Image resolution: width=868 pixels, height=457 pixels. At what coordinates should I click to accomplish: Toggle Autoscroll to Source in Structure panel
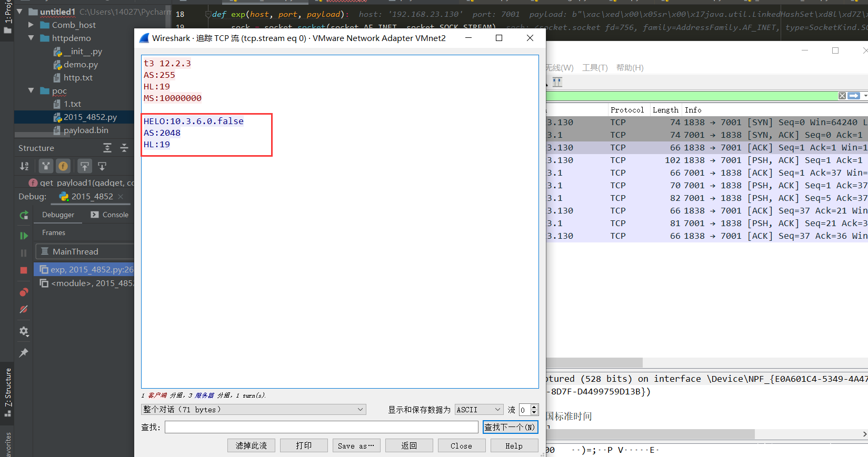point(84,166)
